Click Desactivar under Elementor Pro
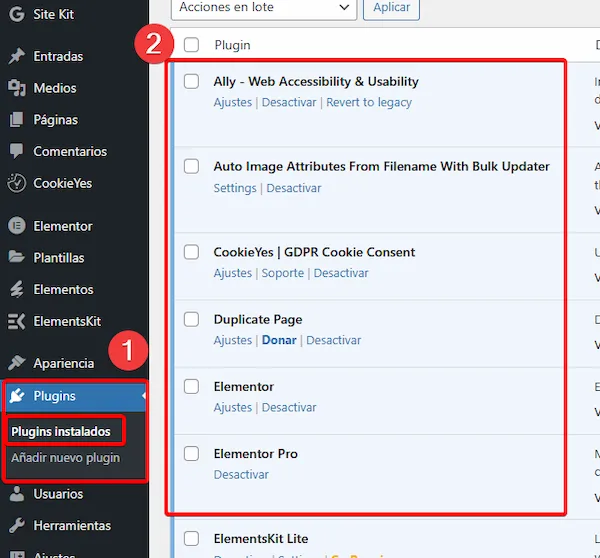Viewport: 600px width, 558px height. [241, 474]
